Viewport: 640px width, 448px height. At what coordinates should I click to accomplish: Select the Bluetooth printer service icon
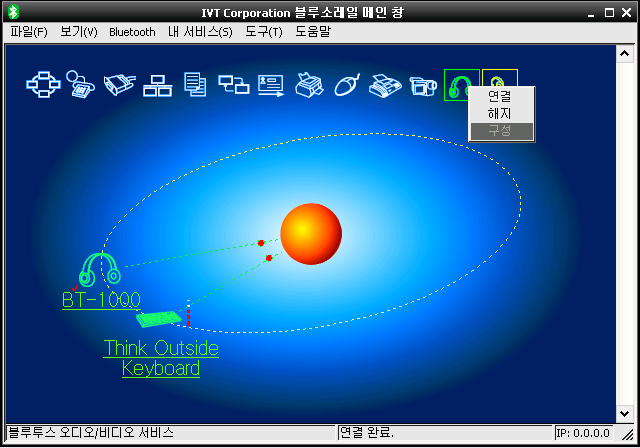coord(309,85)
